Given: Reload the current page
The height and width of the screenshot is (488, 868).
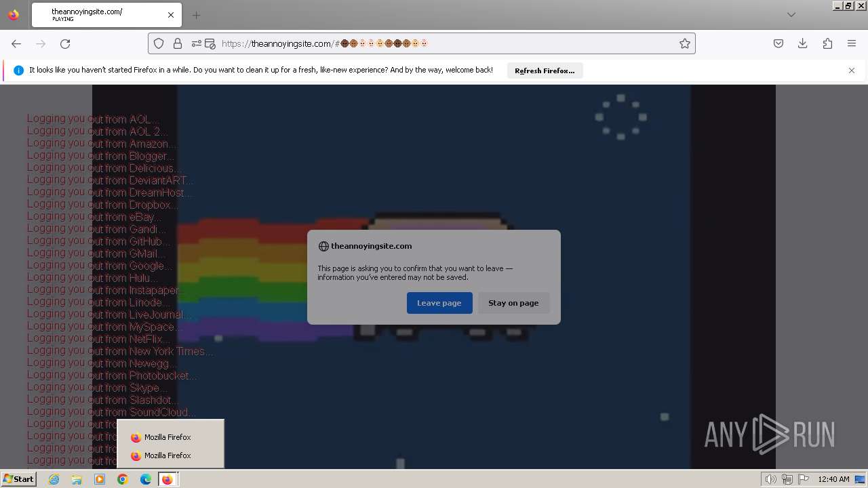Looking at the screenshot, I should coord(65,43).
